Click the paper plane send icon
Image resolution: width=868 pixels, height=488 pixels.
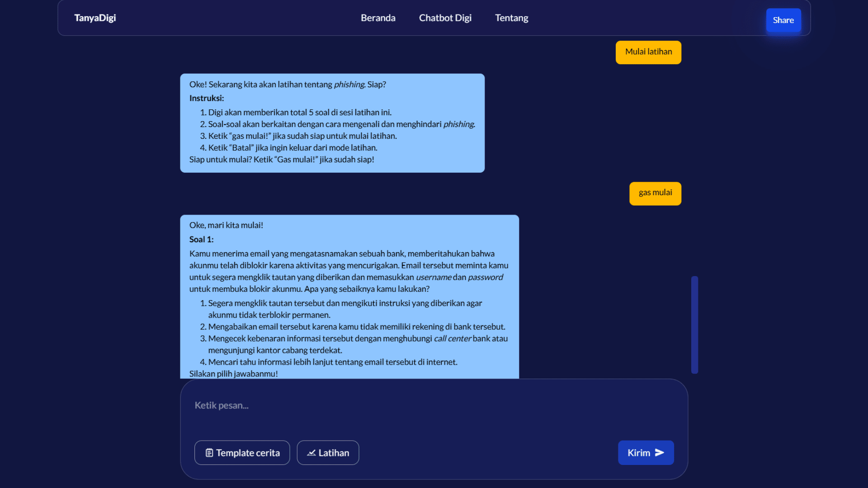tap(660, 453)
